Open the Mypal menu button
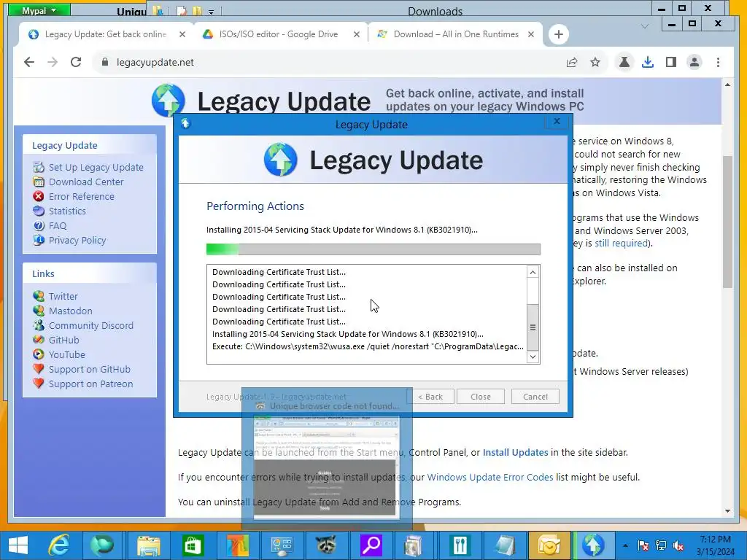The height and width of the screenshot is (560, 747). tap(39, 10)
